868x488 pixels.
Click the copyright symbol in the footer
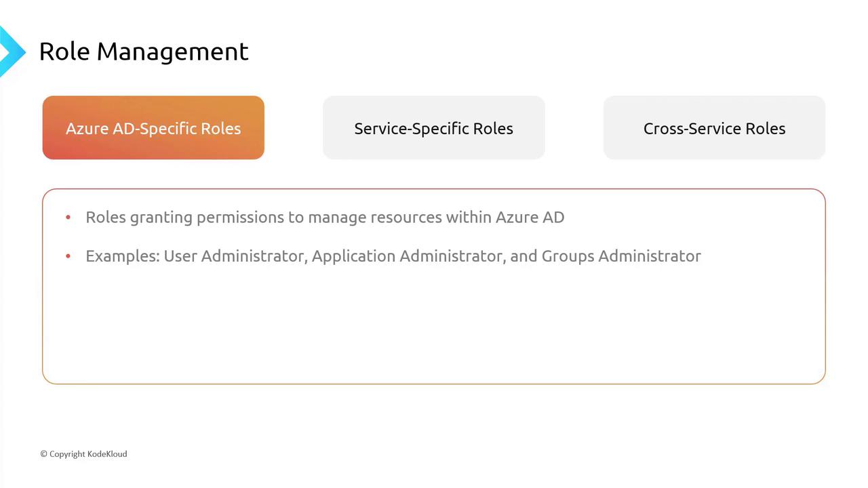(x=43, y=454)
